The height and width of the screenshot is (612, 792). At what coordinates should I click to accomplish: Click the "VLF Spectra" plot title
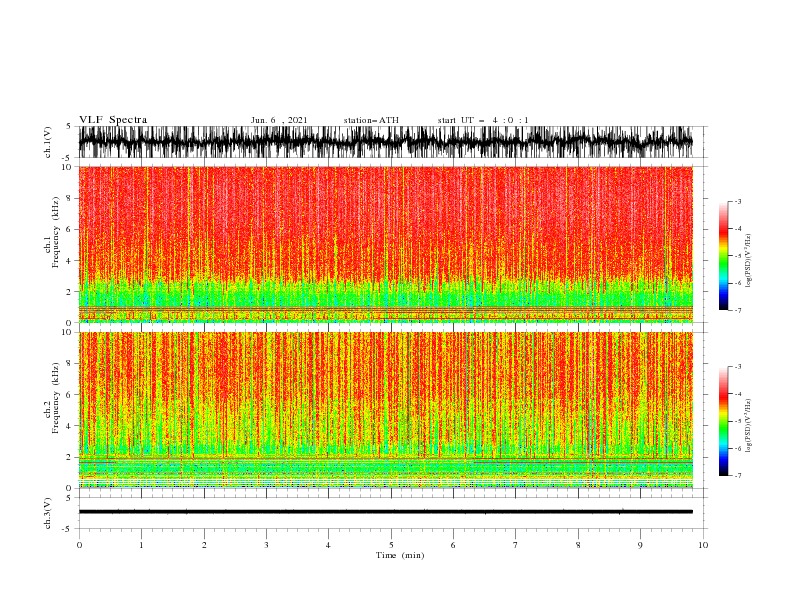pos(113,120)
